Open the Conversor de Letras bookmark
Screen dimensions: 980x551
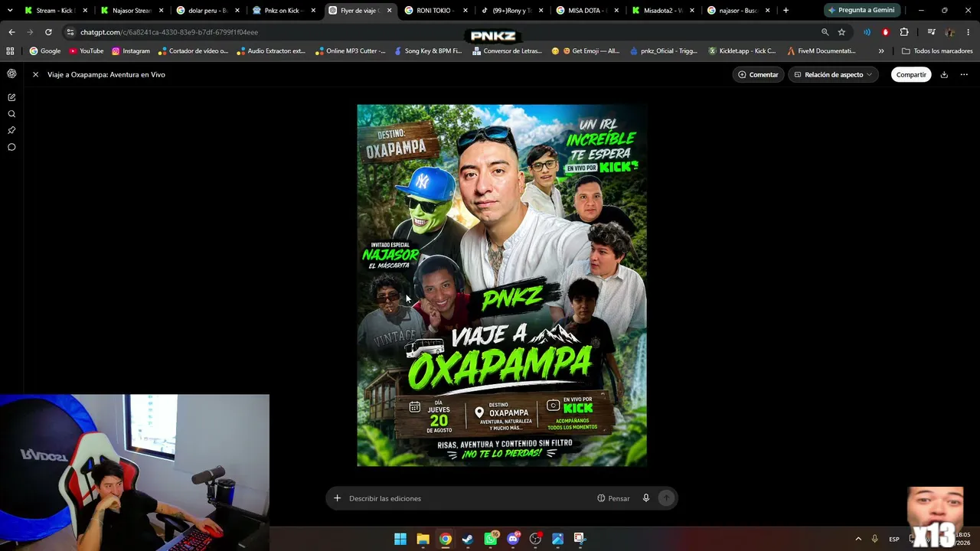[508, 51]
